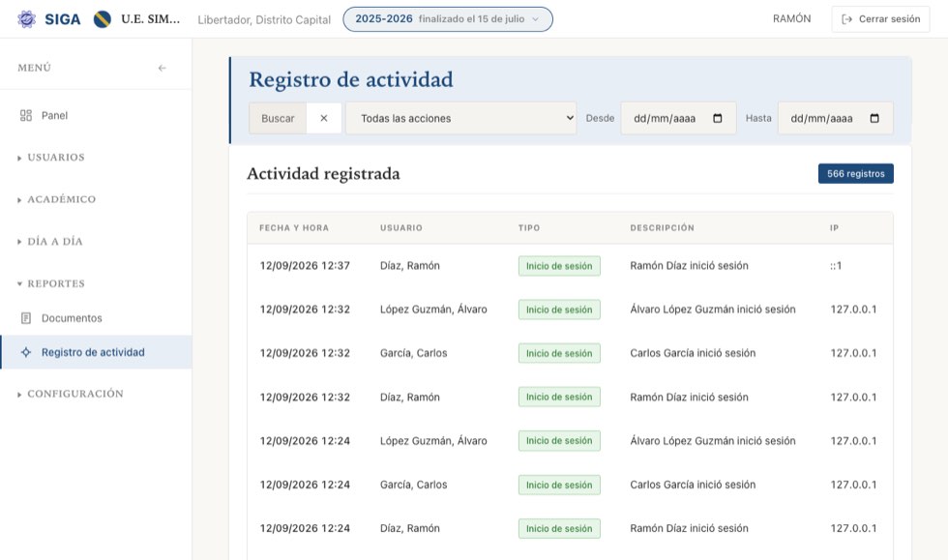Collapse the REPORTES menu section
948x560 pixels.
point(51,283)
